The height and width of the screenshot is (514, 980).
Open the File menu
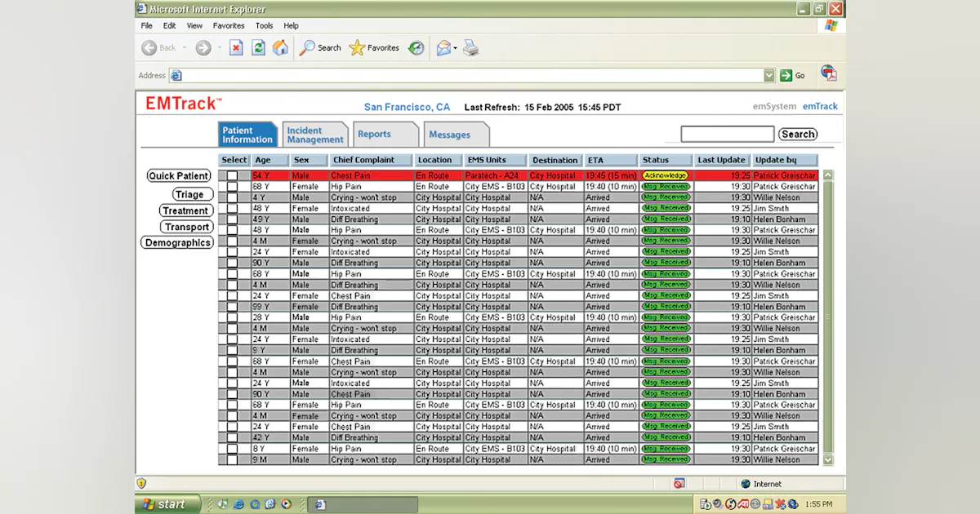point(146,25)
